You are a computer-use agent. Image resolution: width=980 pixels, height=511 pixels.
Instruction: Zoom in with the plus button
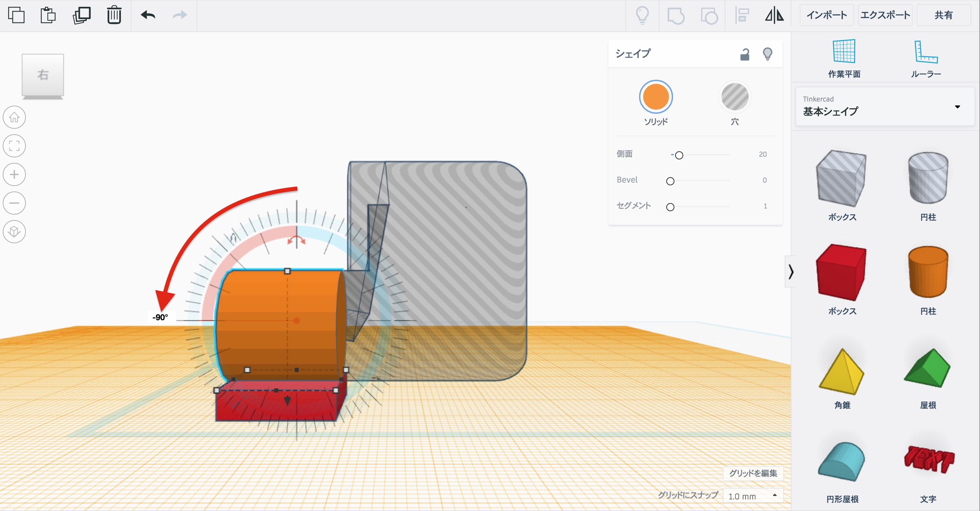14,174
